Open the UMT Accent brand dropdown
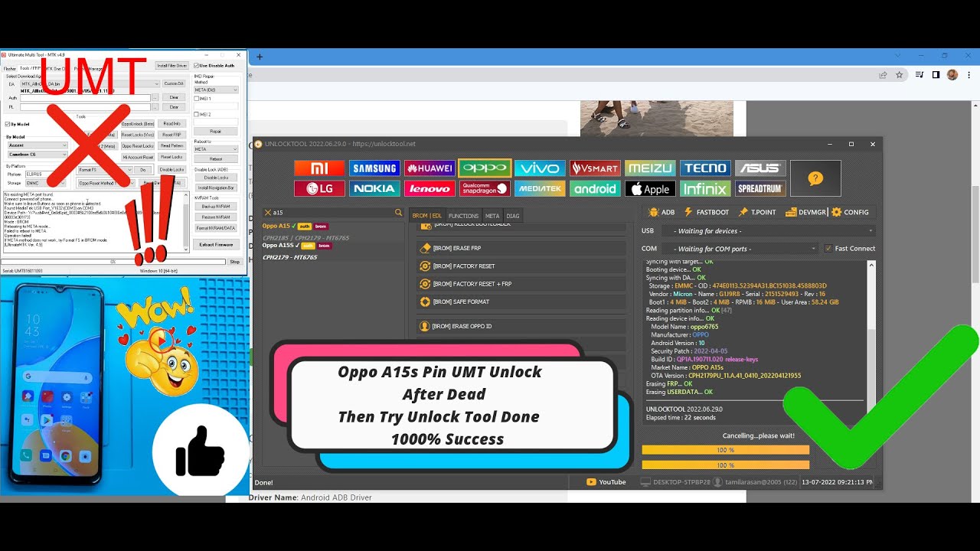This screenshot has height=551, width=980. click(x=38, y=145)
